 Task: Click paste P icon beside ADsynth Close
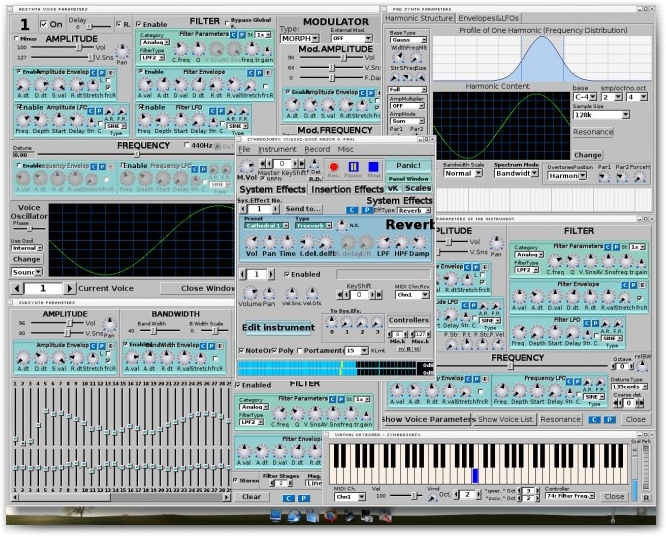pos(610,420)
